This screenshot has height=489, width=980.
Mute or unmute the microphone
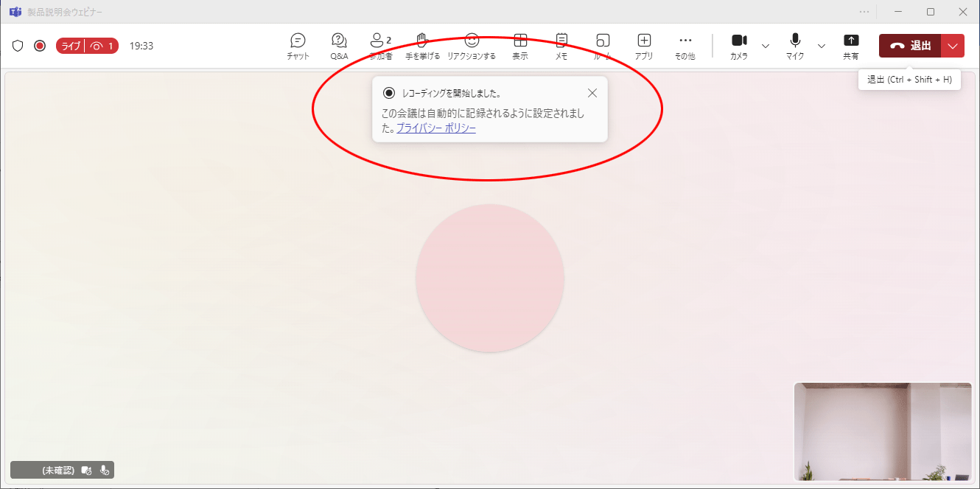[794, 45]
